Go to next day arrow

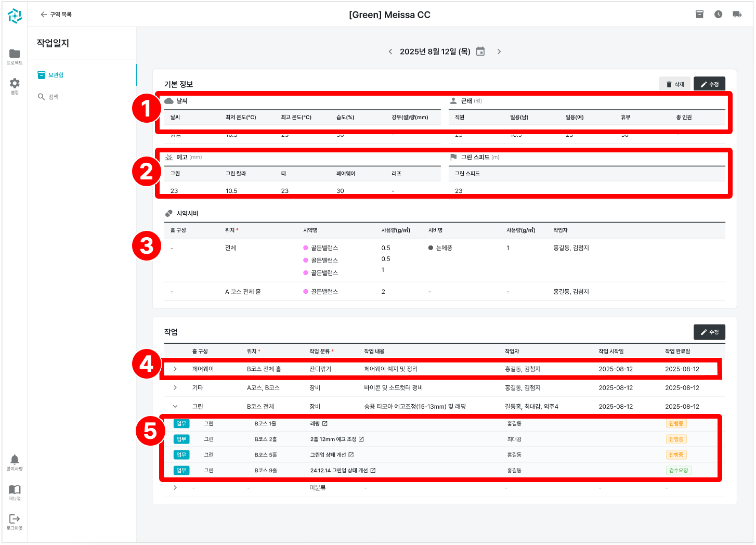[499, 51]
